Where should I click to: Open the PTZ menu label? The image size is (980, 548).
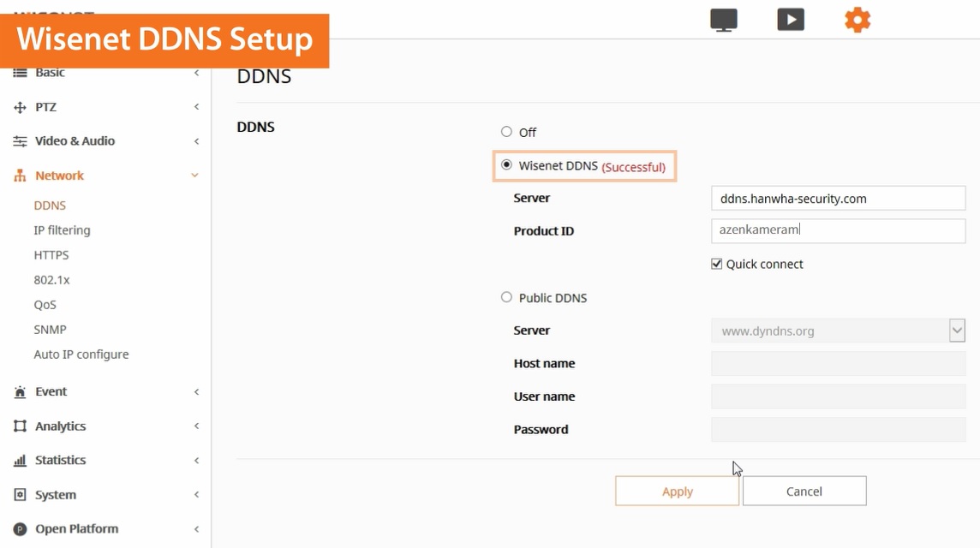(45, 107)
